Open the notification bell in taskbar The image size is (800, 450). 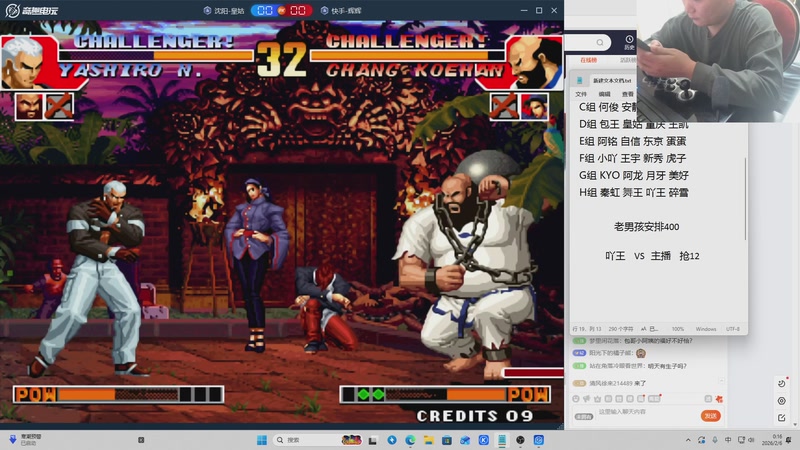pyautogui.click(x=790, y=440)
